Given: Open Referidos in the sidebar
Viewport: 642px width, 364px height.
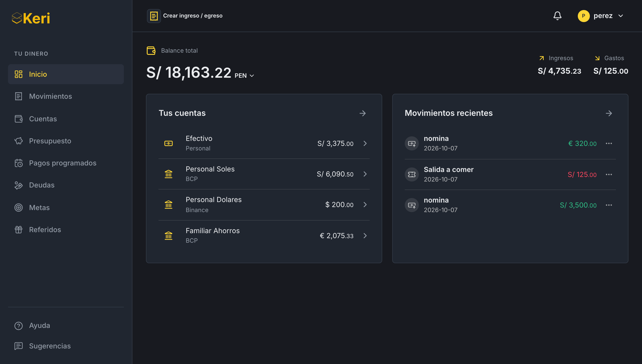Looking at the screenshot, I should 66,230.
